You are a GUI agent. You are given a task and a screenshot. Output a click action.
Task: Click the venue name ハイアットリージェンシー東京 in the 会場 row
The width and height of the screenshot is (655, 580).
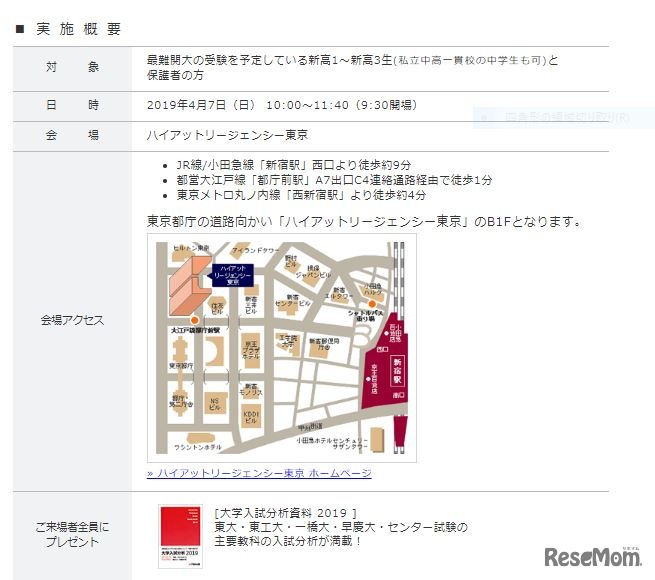(x=227, y=135)
